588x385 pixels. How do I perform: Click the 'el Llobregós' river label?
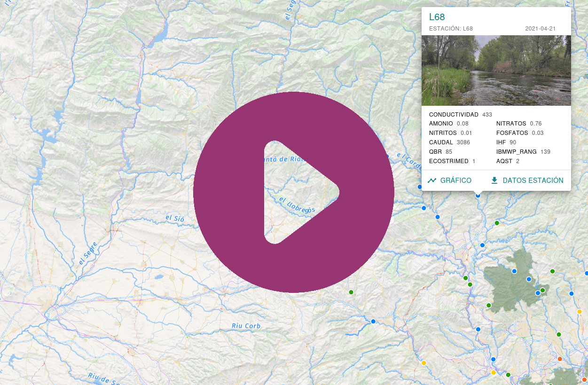point(297,206)
